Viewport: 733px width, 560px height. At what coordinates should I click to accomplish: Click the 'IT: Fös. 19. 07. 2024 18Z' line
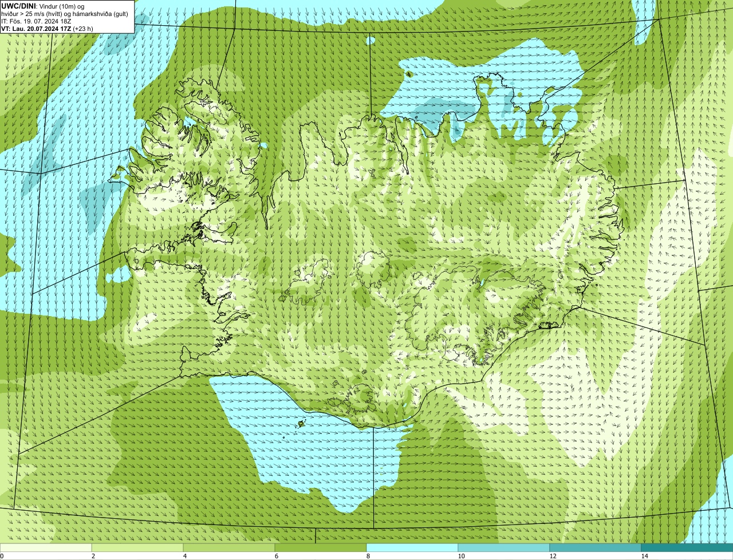click(36, 21)
